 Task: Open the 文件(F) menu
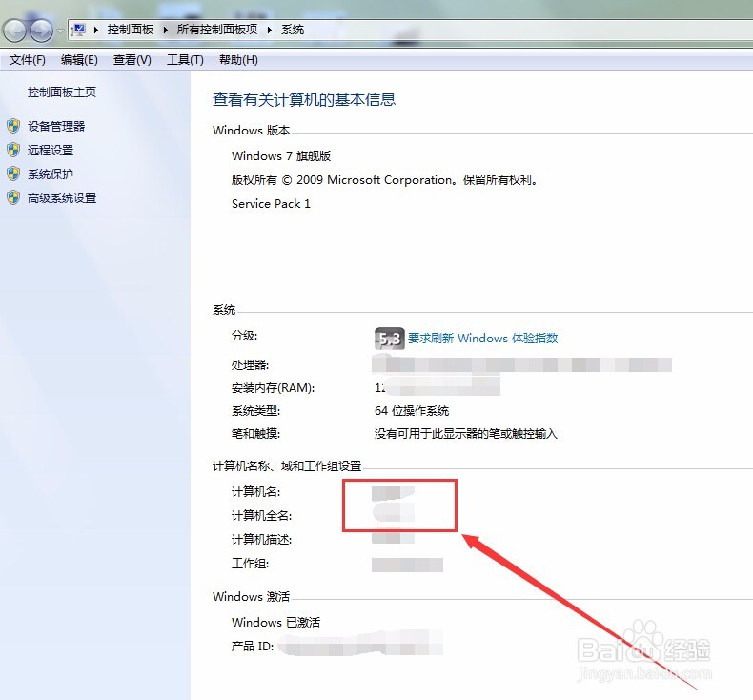pos(28,60)
